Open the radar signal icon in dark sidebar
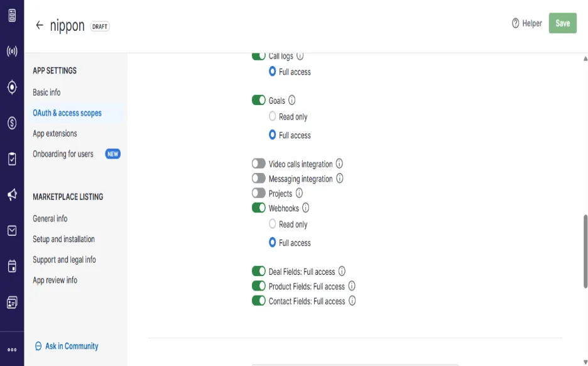Screen dimensions: 588x366 coord(12,51)
